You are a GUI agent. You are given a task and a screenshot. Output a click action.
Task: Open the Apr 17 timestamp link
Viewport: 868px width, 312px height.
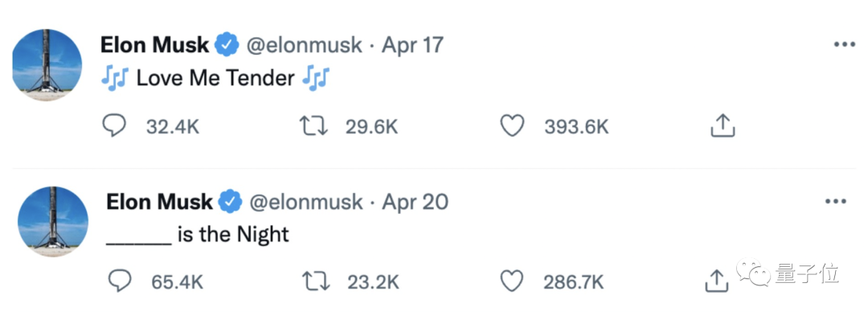point(413,45)
